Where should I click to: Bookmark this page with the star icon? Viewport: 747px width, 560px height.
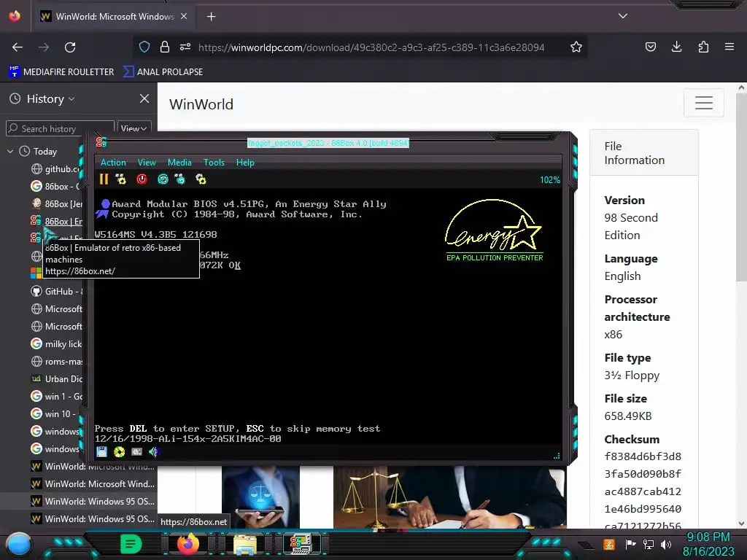[x=576, y=47]
